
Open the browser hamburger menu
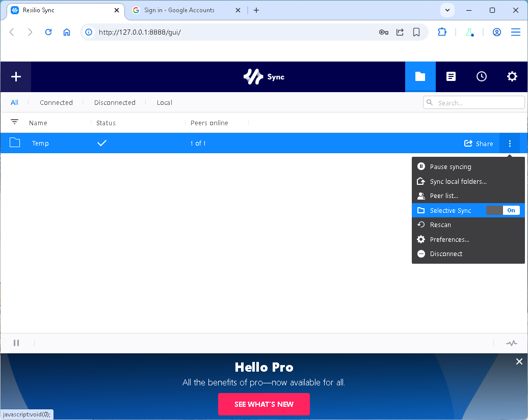516,32
